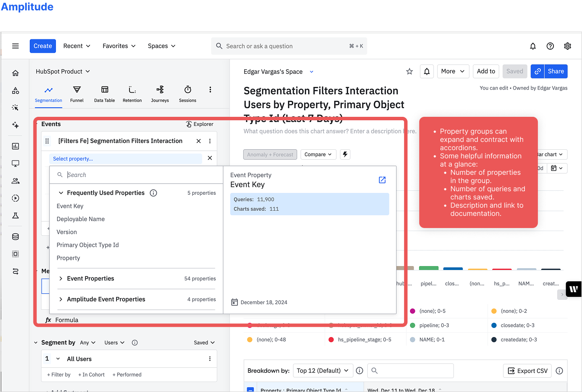Image resolution: width=582 pixels, height=392 pixels.
Task: Open the More actions dropdown
Action: point(453,71)
